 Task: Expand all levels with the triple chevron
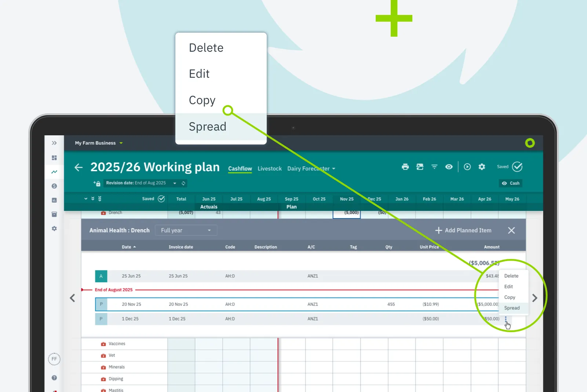click(x=100, y=198)
